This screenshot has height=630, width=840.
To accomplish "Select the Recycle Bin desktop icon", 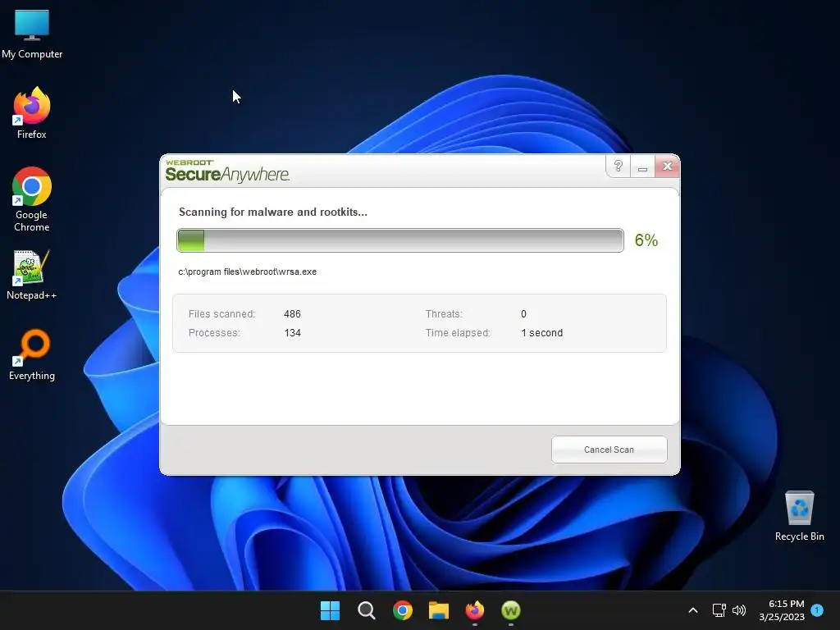I will click(x=799, y=516).
